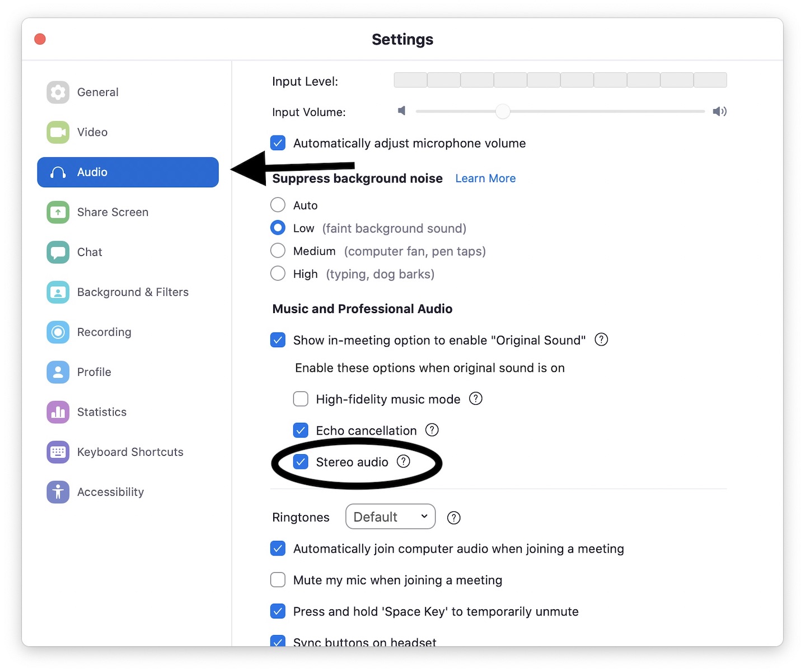Click the Share Screen icon
Image resolution: width=805 pixels, height=672 pixels.
[x=58, y=212]
